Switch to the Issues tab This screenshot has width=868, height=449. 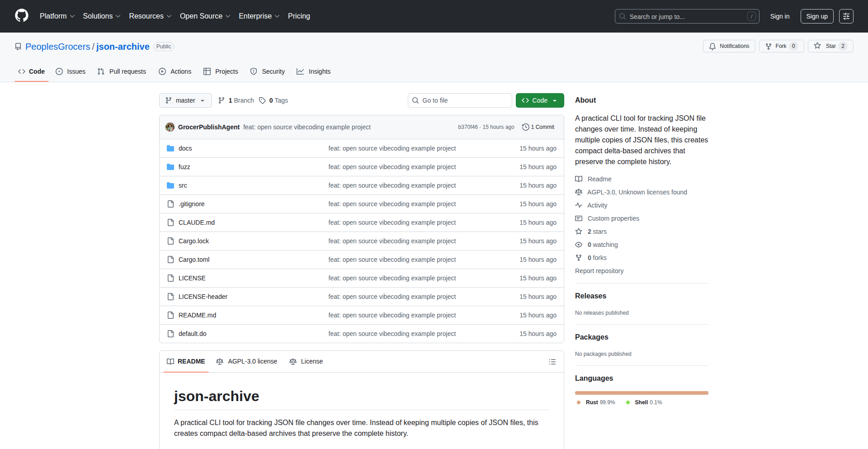pos(71,71)
